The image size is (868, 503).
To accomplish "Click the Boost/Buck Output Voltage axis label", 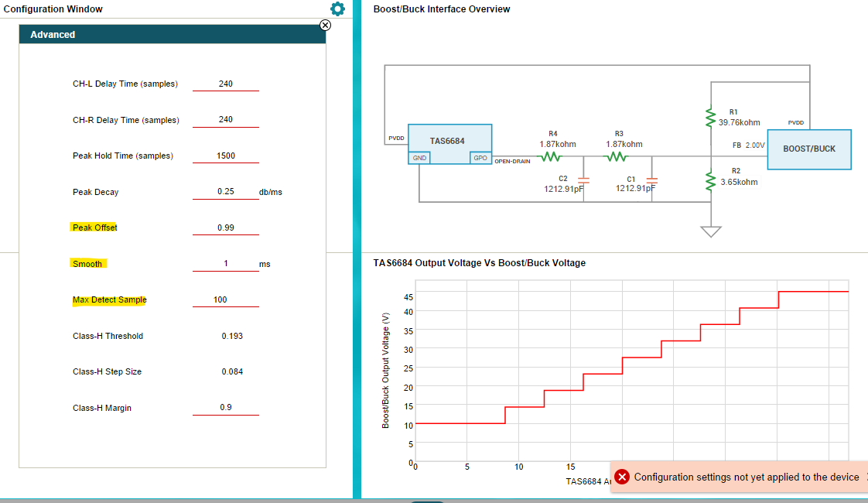I will tap(386, 371).
